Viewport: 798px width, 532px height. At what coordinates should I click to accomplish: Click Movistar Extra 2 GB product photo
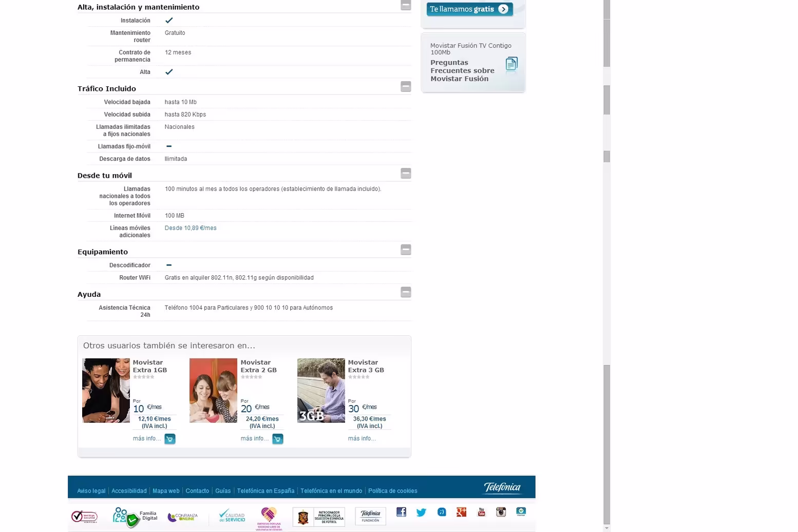213,390
